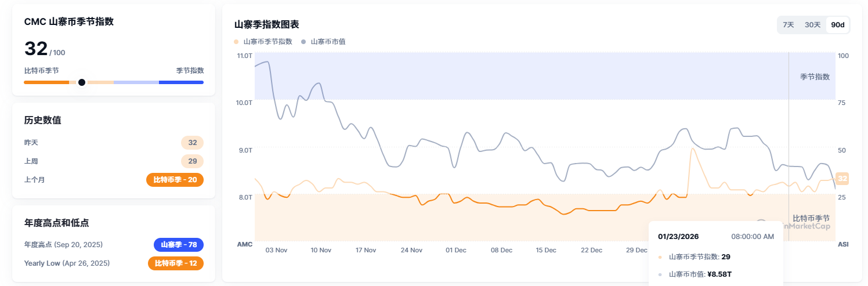Toggle 山寨币市值 legend series
The height and width of the screenshot is (286, 868).
click(328, 42)
